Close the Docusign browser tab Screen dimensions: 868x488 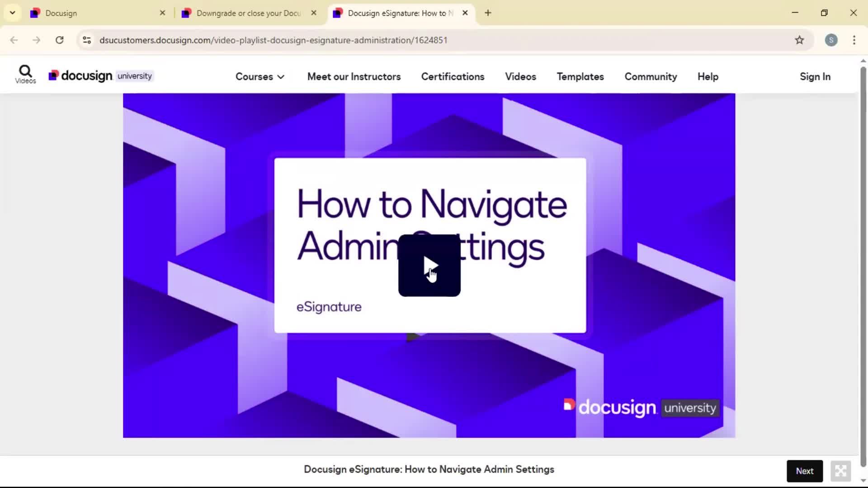162,13
